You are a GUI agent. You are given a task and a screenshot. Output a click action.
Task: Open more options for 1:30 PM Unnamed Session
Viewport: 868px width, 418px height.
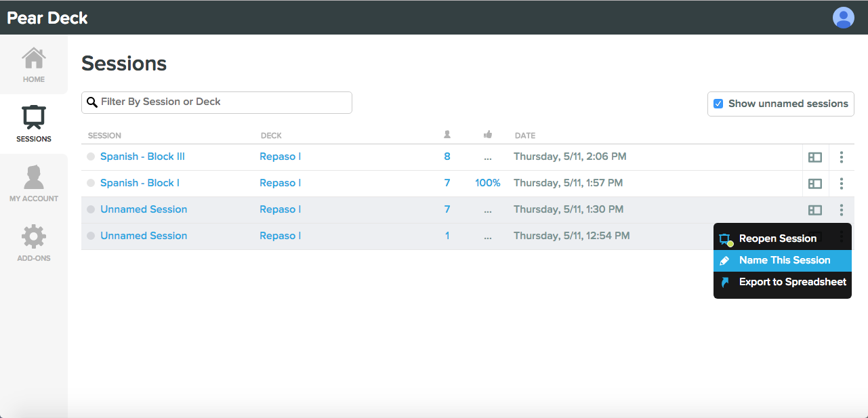pyautogui.click(x=842, y=210)
